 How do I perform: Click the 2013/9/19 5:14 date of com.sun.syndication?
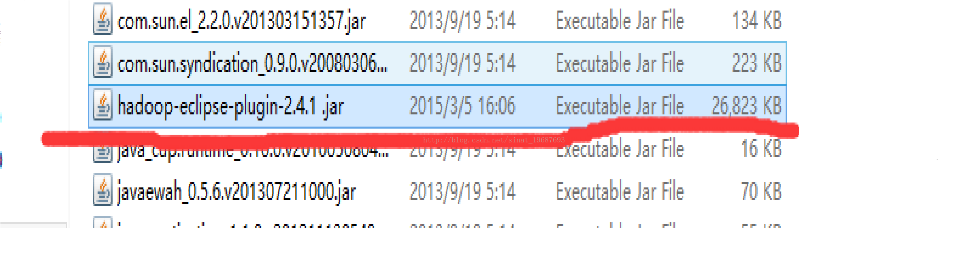(x=462, y=63)
